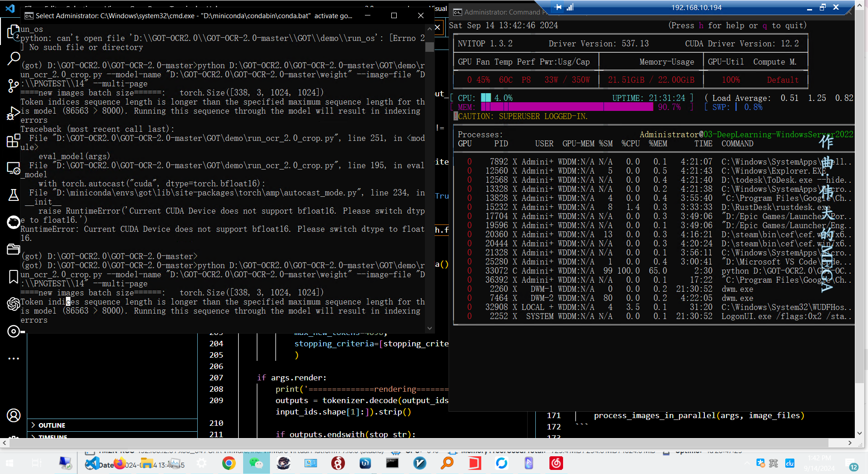Open the Bookmarks view in activity bar

coord(14,276)
